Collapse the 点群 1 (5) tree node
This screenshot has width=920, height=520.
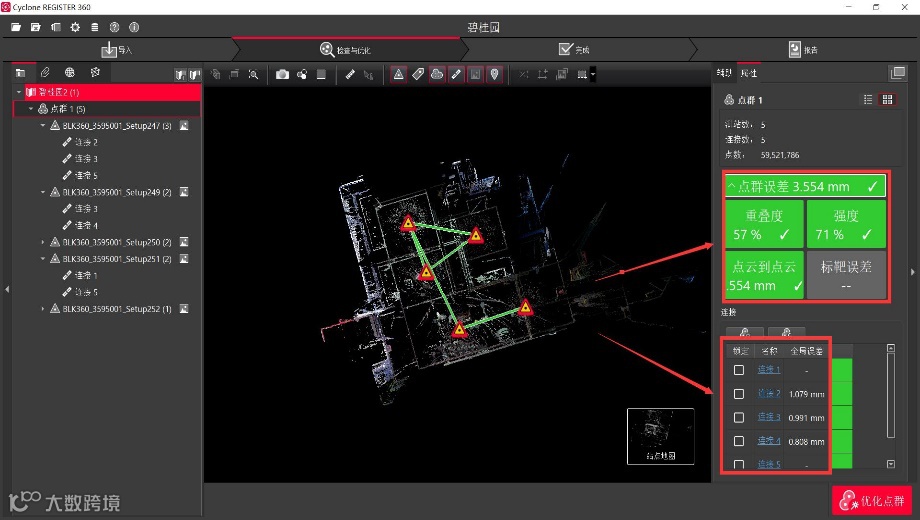tap(31, 109)
